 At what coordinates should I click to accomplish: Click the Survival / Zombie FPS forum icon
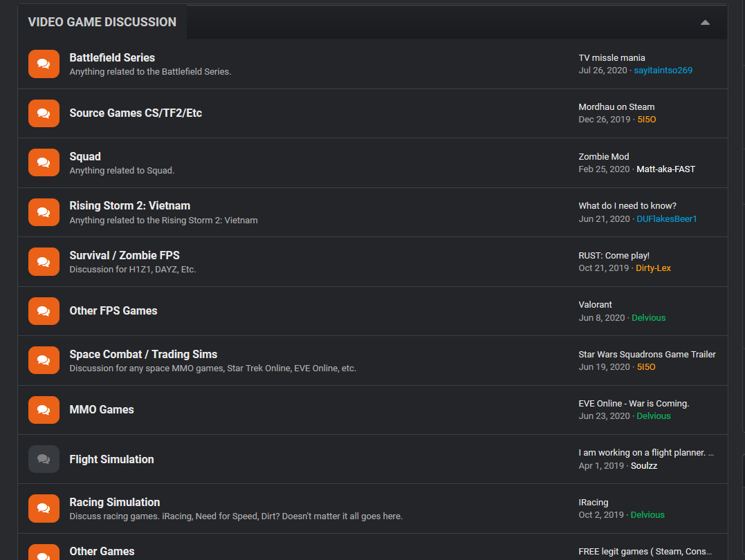[x=44, y=261]
